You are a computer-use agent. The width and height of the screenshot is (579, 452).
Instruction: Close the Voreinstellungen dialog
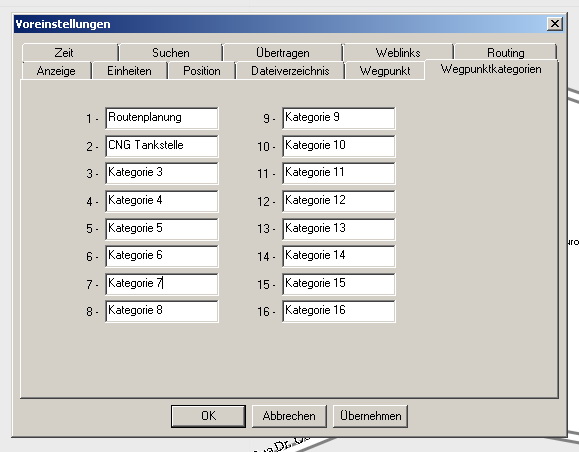coord(555,24)
